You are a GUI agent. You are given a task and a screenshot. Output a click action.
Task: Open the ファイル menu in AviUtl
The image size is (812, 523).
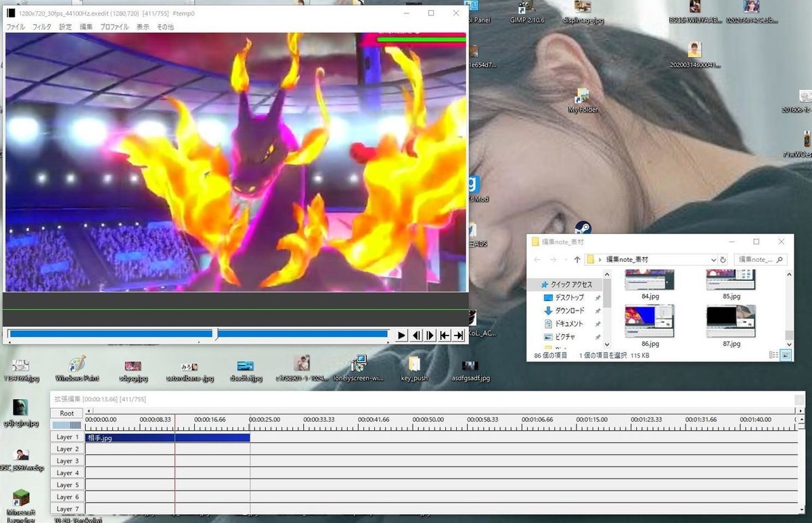point(16,27)
